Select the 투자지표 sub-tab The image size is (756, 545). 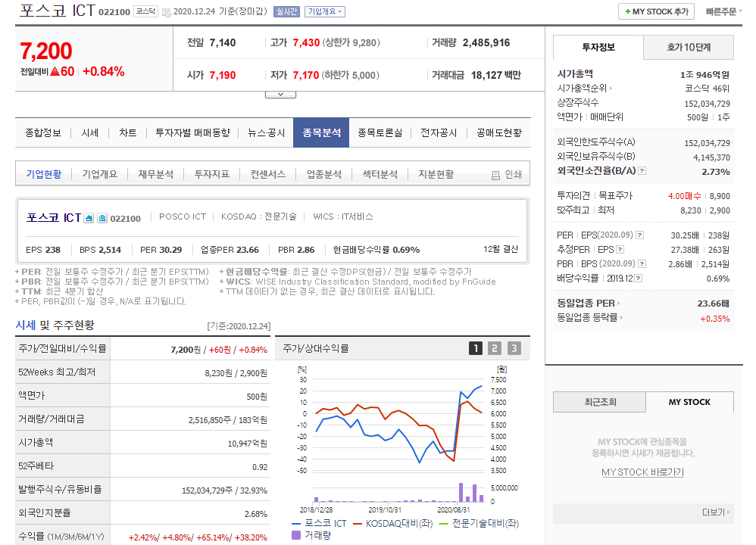[211, 174]
